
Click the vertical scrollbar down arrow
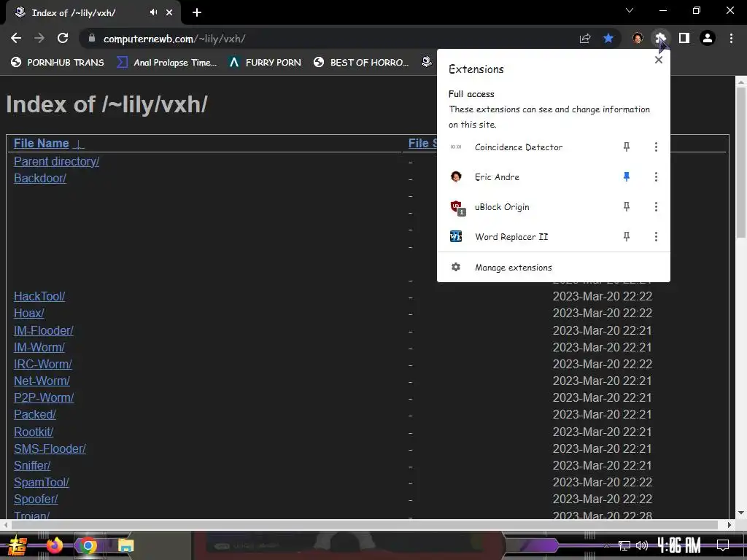click(741, 513)
